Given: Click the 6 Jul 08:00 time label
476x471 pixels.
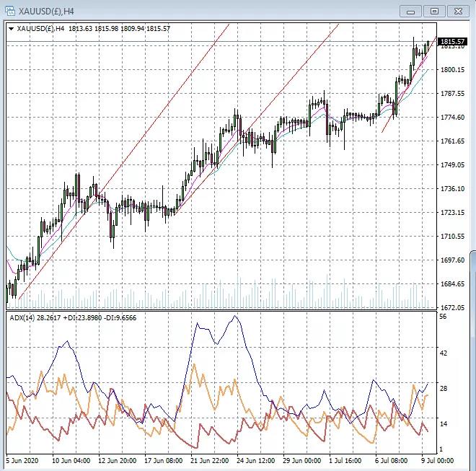Looking at the screenshot, I should point(392,461).
